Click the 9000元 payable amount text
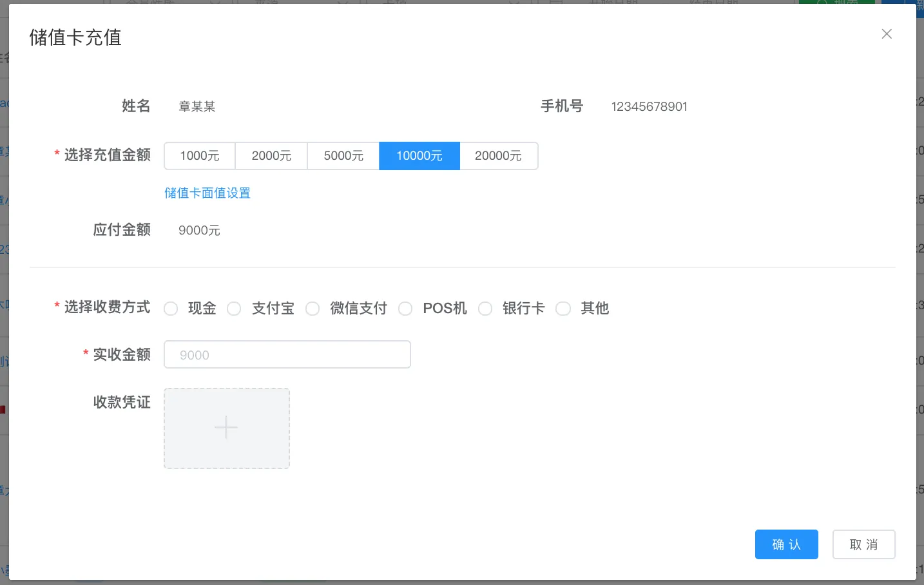924x585 pixels. [199, 231]
